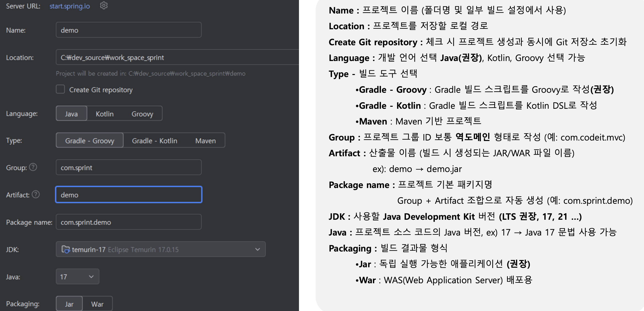Choose the Gradle - Kotlin build type
Image resolution: width=644 pixels, height=311 pixels.
tap(154, 140)
